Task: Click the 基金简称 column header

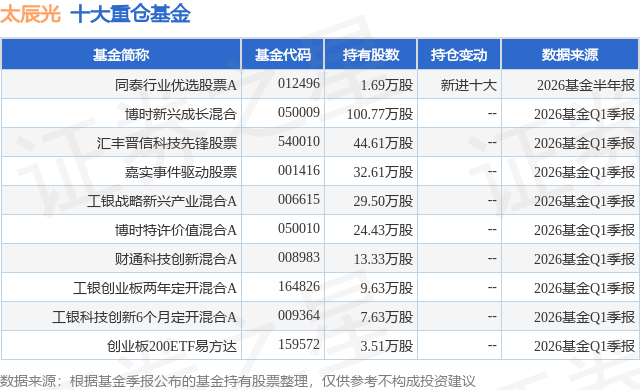Action: (121, 55)
